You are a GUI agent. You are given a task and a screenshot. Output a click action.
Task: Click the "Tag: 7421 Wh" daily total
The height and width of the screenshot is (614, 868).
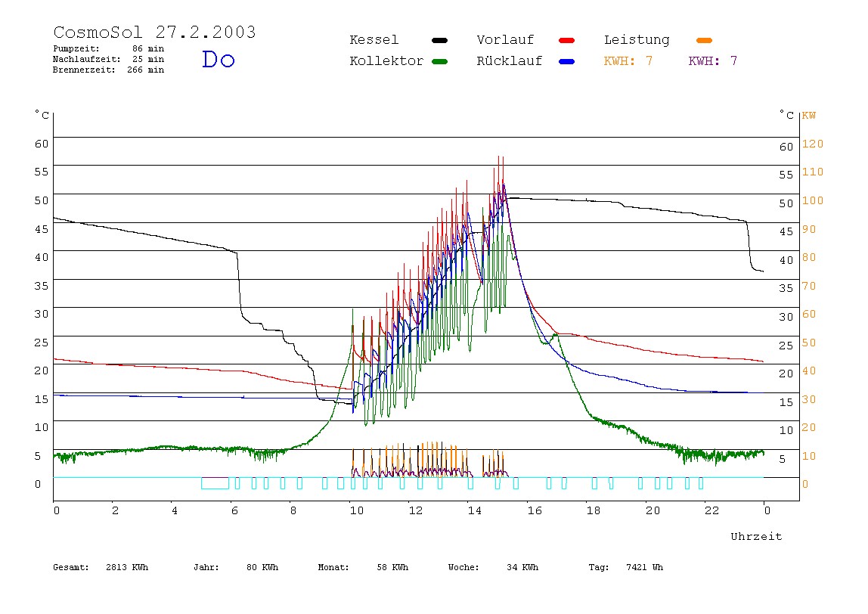625,567
